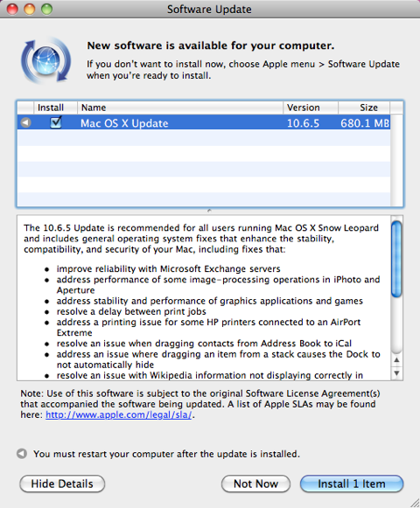Click the description scrollbar up arrow
Image resolution: width=420 pixels, height=508 pixels.
click(396, 360)
